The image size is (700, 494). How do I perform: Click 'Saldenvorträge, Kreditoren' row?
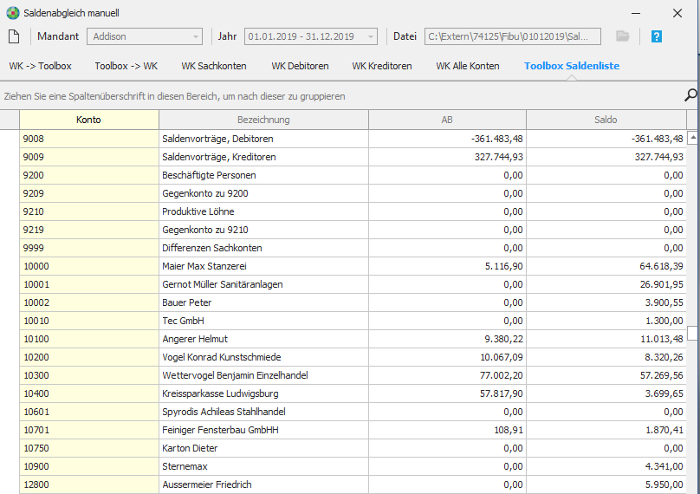coord(353,157)
